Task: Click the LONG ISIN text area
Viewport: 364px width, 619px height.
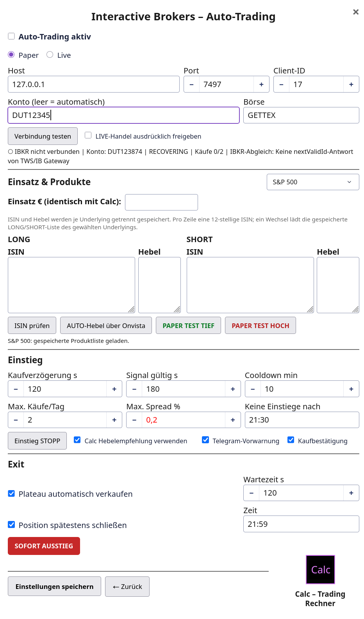Action: (x=71, y=285)
